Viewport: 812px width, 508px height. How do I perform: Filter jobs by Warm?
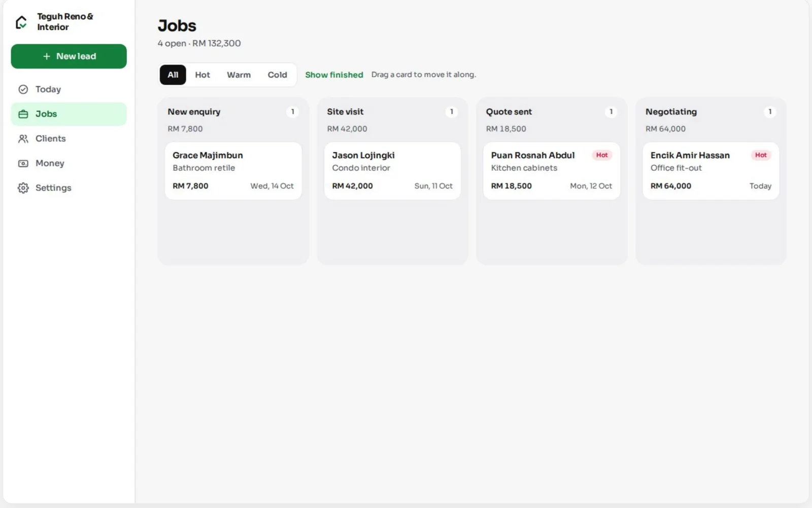point(239,75)
